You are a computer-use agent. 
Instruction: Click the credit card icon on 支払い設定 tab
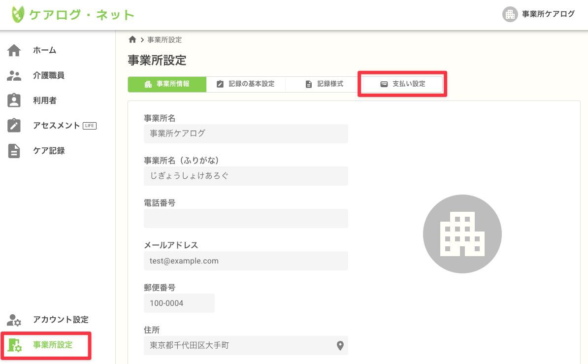(384, 84)
